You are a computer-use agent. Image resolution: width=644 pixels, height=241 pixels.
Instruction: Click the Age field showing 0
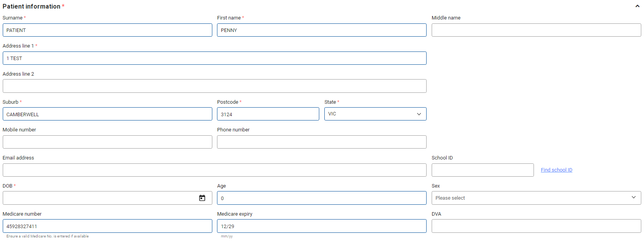321,198
